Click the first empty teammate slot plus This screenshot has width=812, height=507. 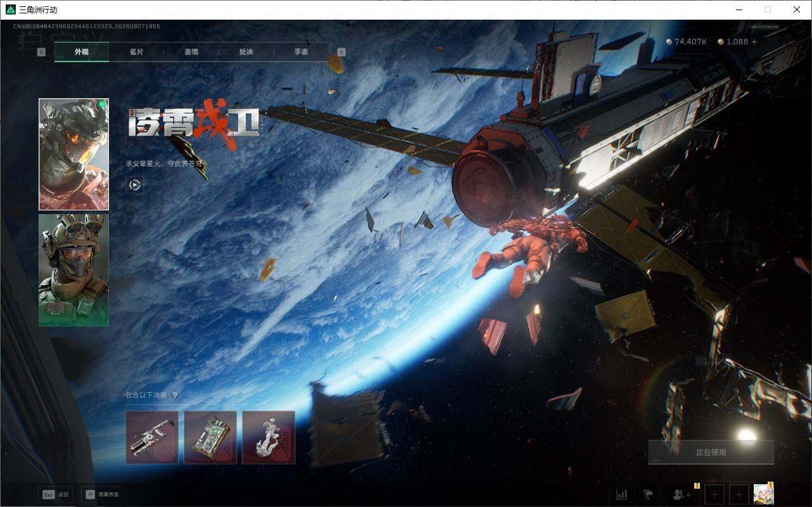[x=714, y=494]
